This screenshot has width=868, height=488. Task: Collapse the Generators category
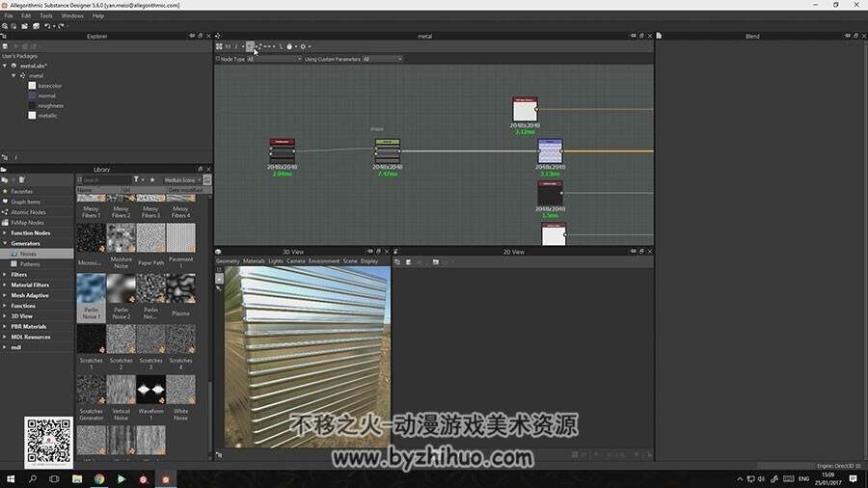point(5,243)
